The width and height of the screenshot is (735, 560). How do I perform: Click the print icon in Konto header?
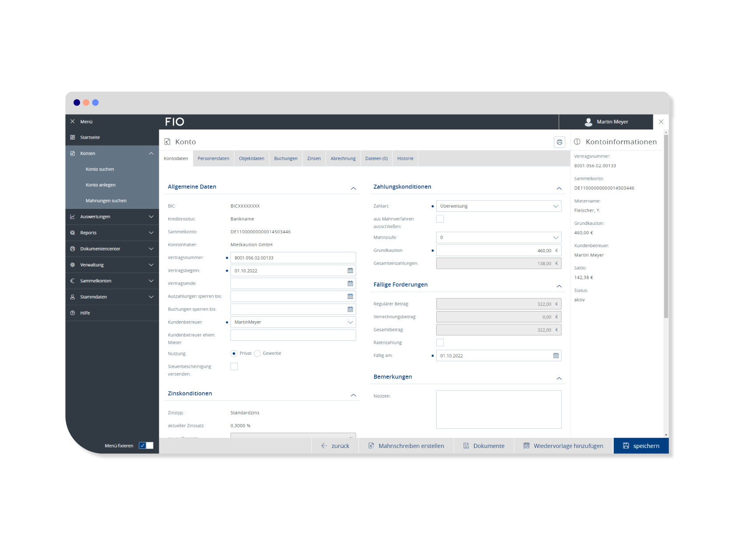pyautogui.click(x=559, y=142)
